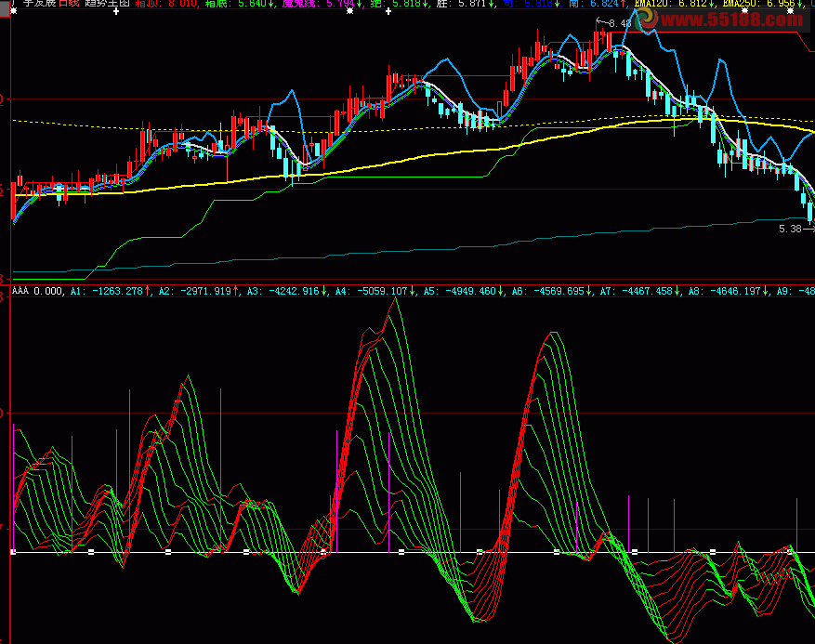The image size is (815, 644).
Task: Click the 5.38 low price label
Action: (x=790, y=229)
